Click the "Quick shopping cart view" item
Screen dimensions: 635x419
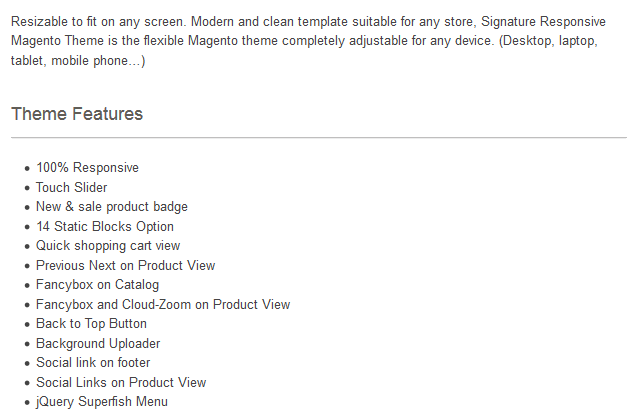108,246
